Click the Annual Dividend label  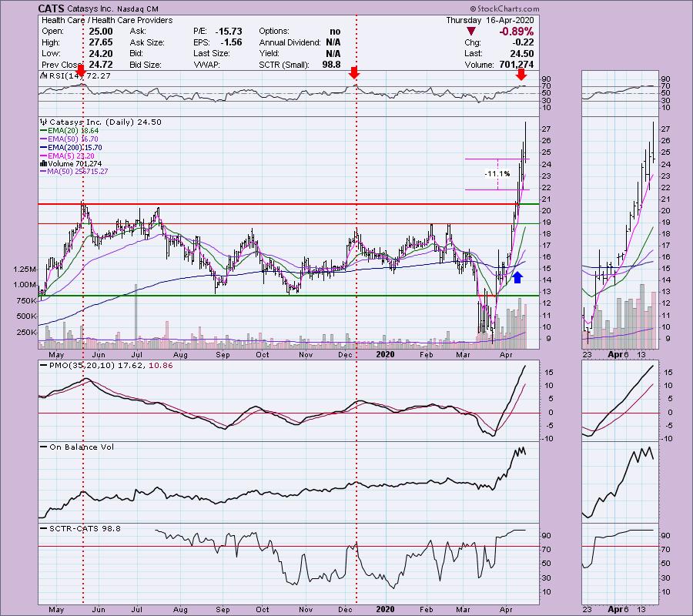coord(290,42)
